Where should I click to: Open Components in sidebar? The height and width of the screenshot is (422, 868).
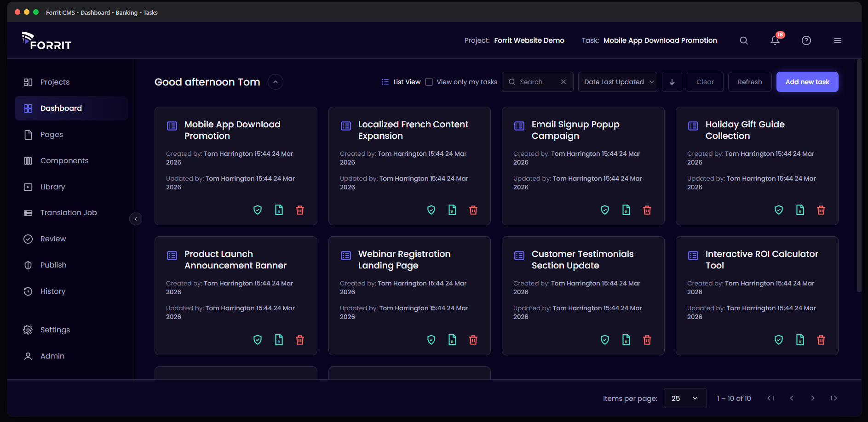point(71,161)
